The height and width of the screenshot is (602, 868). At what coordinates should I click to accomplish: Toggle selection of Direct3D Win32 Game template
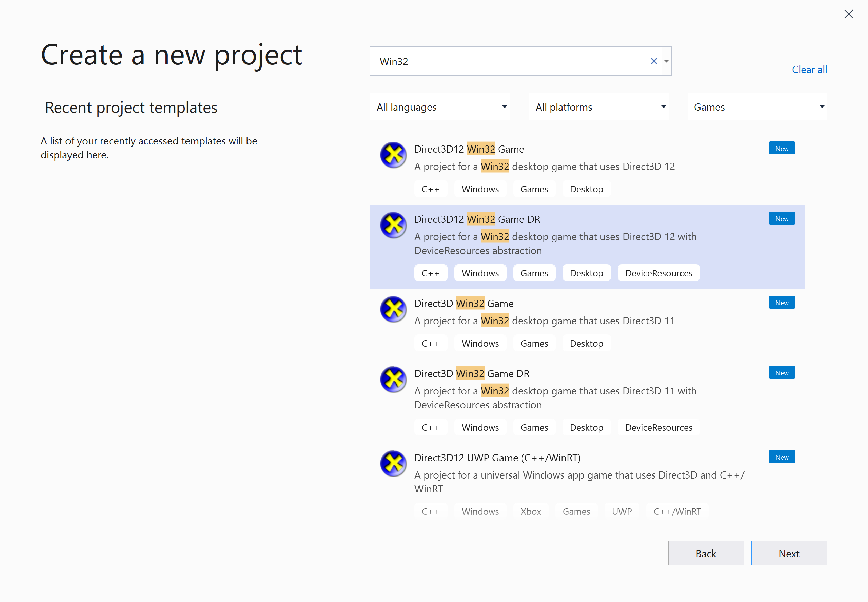587,324
